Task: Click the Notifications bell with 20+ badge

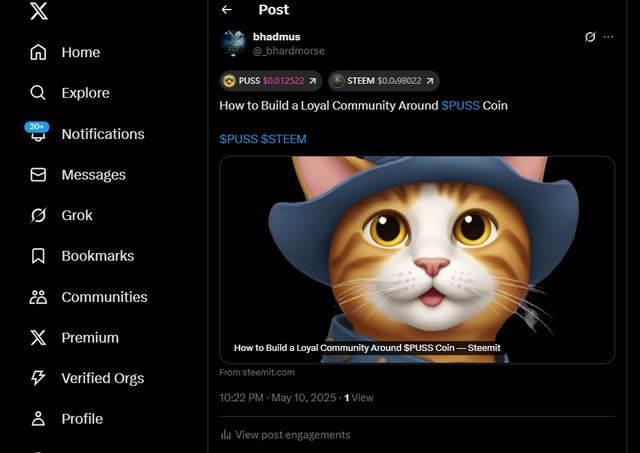Action: 37,132
